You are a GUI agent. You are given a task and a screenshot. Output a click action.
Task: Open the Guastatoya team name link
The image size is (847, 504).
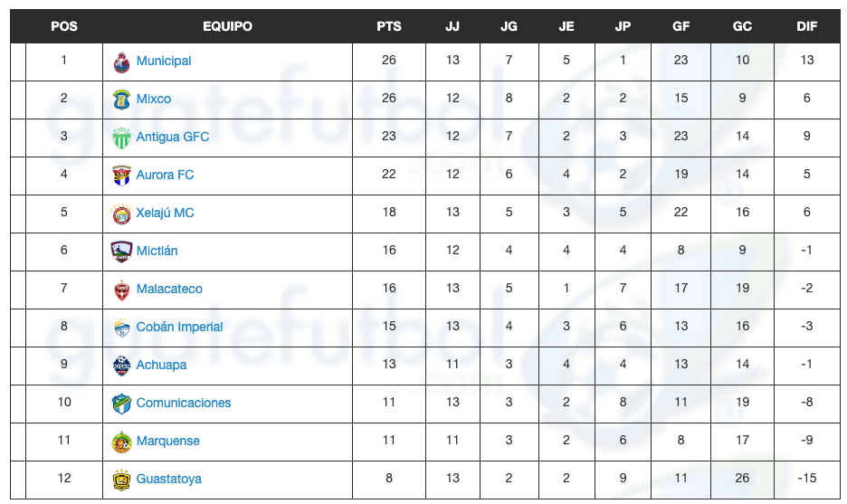(168, 479)
